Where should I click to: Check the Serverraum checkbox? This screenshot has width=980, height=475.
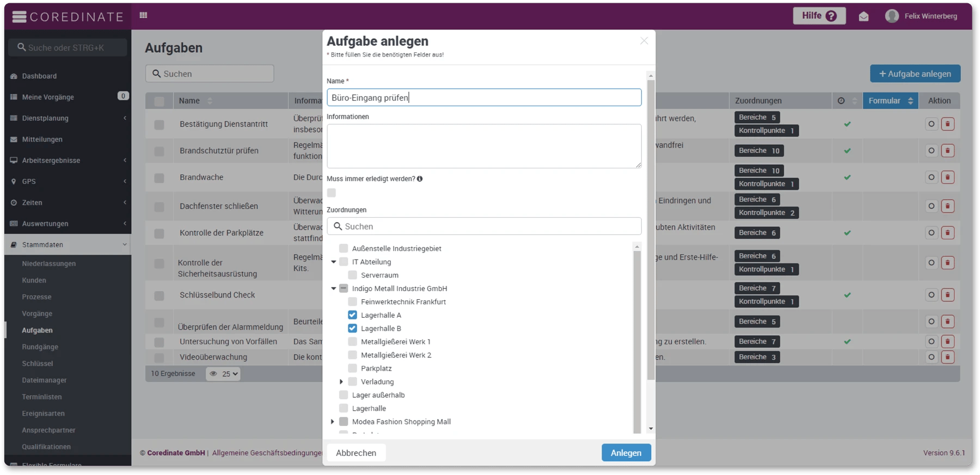tap(352, 275)
